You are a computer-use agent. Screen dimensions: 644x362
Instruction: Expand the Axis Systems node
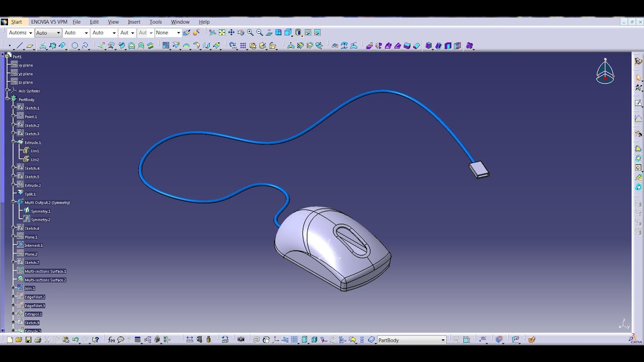click(x=8, y=90)
